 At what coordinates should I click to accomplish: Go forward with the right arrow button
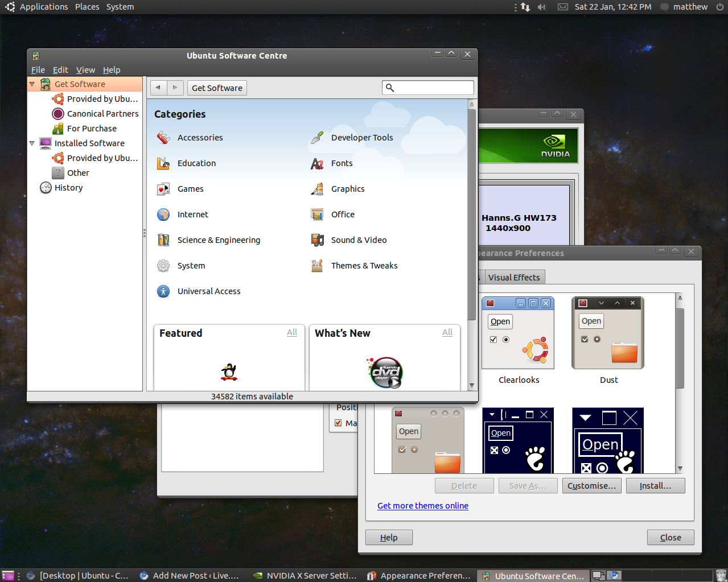point(175,88)
